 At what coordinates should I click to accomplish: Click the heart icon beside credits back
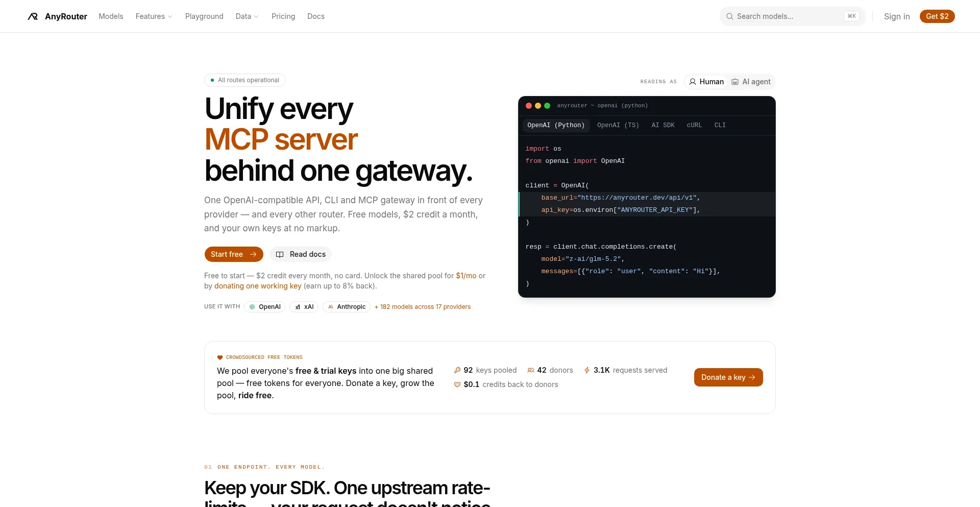pos(457,384)
